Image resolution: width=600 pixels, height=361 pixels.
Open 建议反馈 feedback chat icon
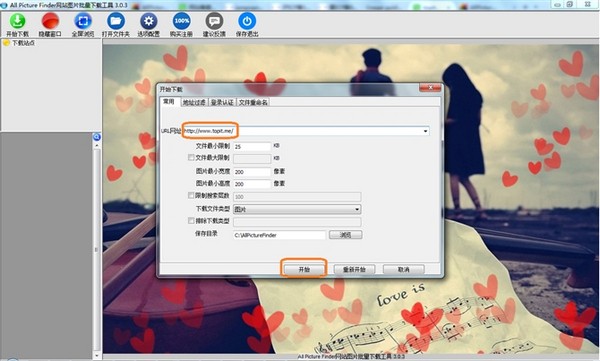pos(214,21)
